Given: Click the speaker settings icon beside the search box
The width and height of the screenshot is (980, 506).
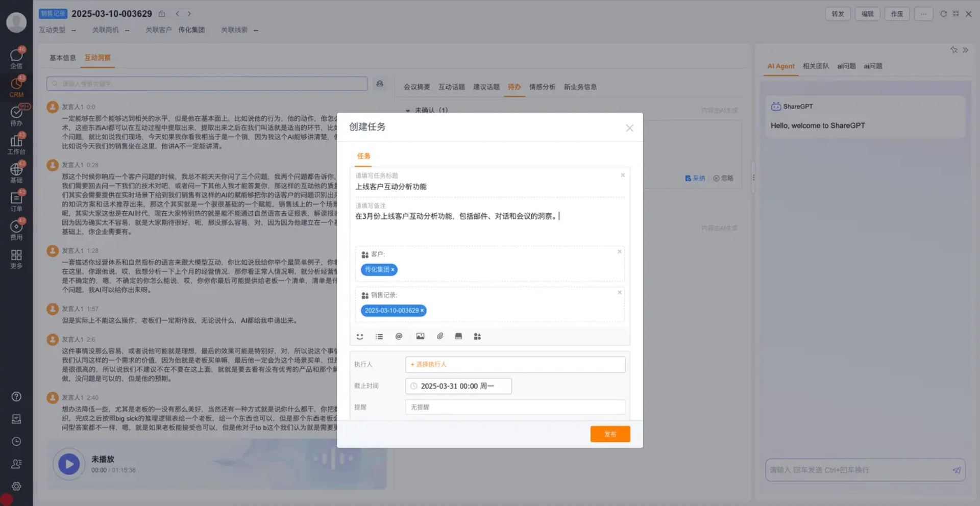Looking at the screenshot, I should [380, 84].
